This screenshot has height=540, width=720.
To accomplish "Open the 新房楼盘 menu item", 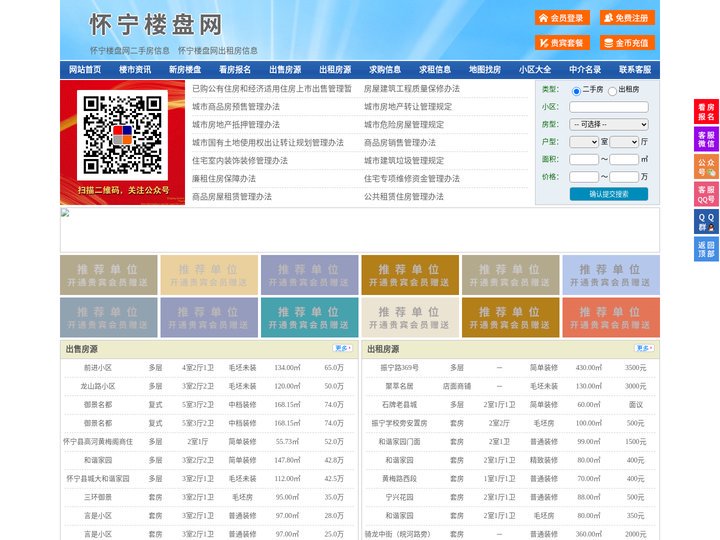I will [185, 69].
